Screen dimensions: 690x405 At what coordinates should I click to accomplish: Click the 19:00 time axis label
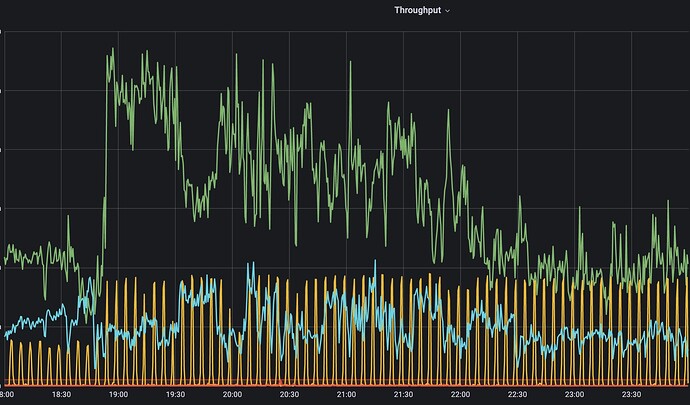(118, 394)
